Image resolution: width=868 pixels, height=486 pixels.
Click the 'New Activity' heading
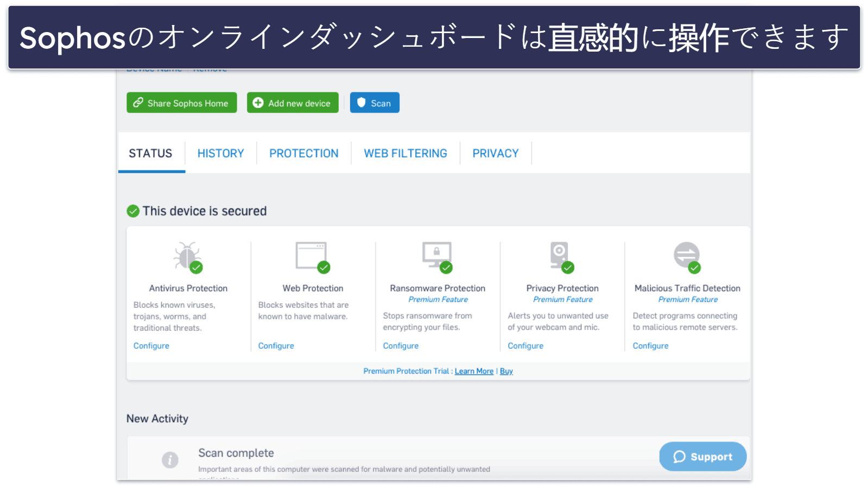pyautogui.click(x=157, y=419)
